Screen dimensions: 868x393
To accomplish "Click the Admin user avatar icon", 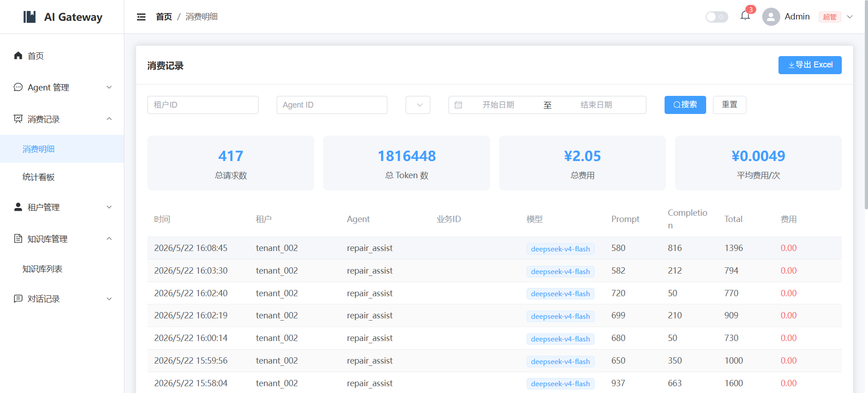I will coord(771,17).
